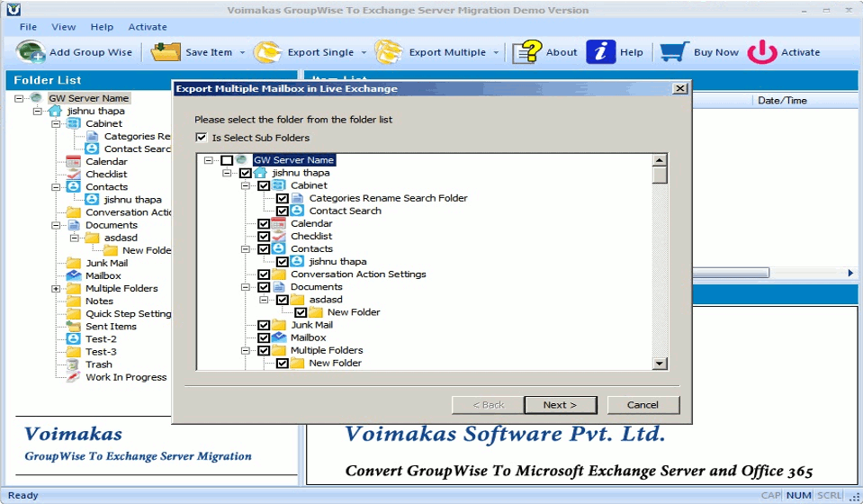Uncheck the Calendar checkbox in dialog

click(264, 223)
